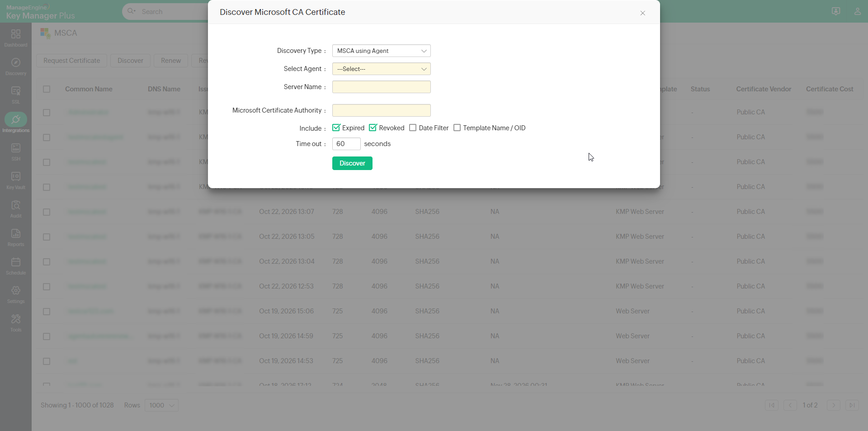Uncheck the Revoked checkbox
868x431 pixels.
[x=373, y=128]
